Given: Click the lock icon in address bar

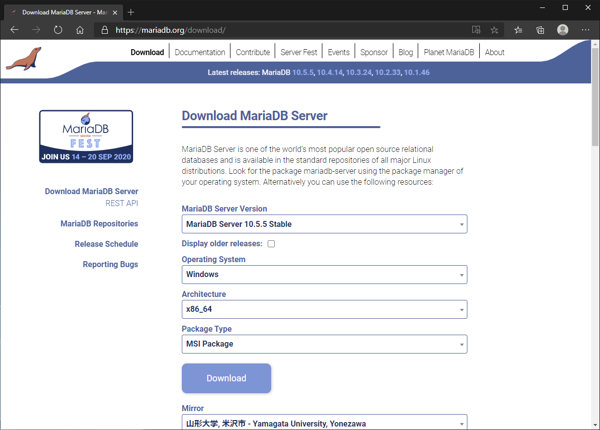Looking at the screenshot, I should pyautogui.click(x=104, y=30).
